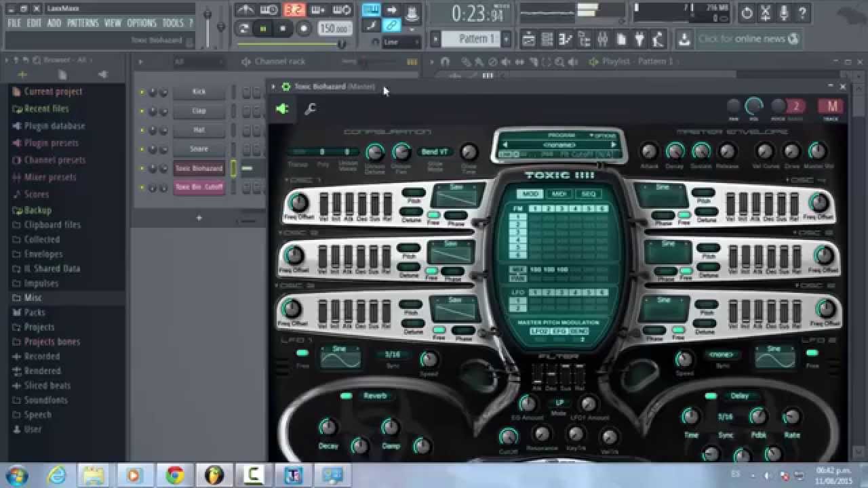Click the tempo 150.000 field

335,28
